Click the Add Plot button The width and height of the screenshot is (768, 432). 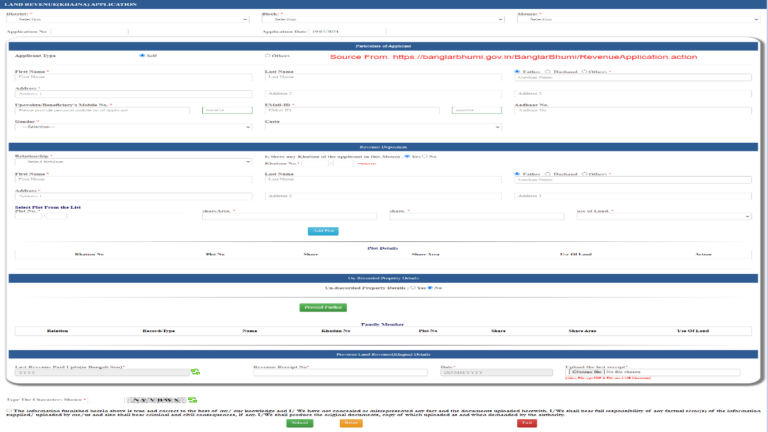coord(323,231)
